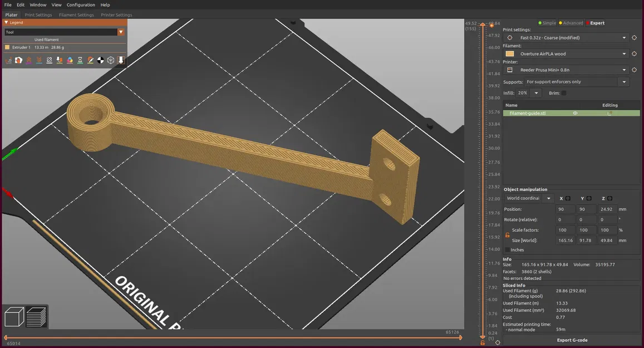Toggle travel moves visibility in legend toolbar
Image resolution: width=644 pixels, height=348 pixels.
click(x=8, y=60)
